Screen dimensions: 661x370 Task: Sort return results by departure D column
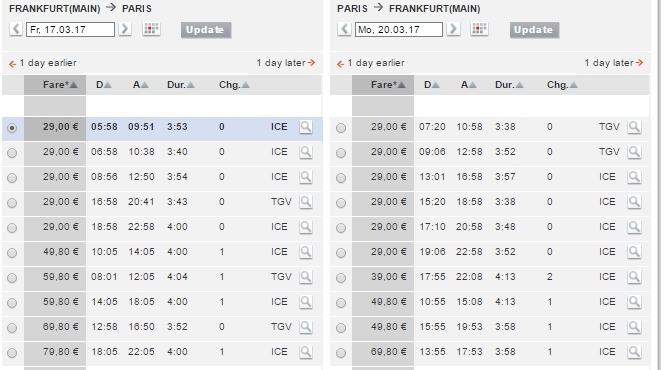coord(431,85)
